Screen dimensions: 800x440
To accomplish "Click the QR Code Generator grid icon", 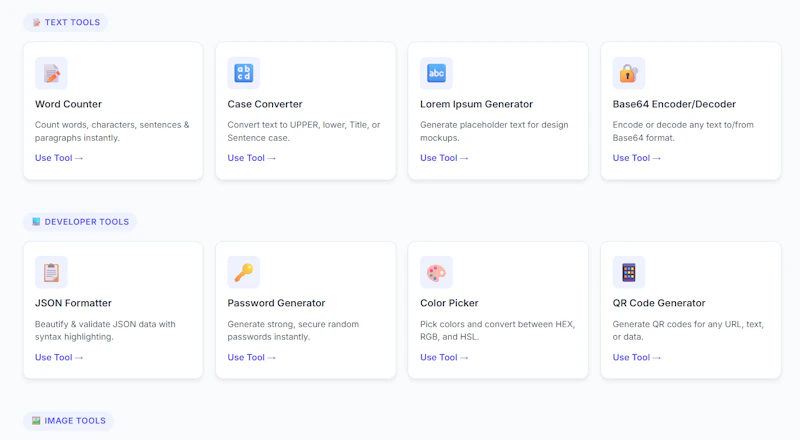I will click(629, 273).
